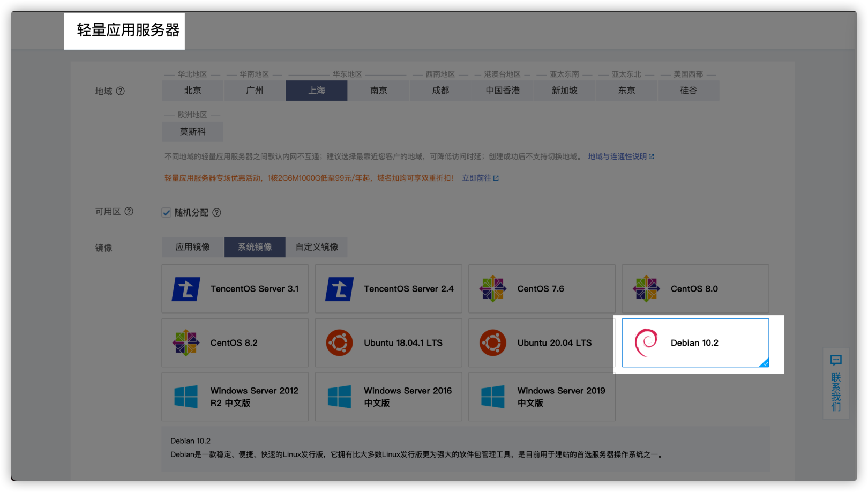The width and height of the screenshot is (868, 492).
Task: Click the CentOS 7.6 logo icon
Action: pos(493,289)
